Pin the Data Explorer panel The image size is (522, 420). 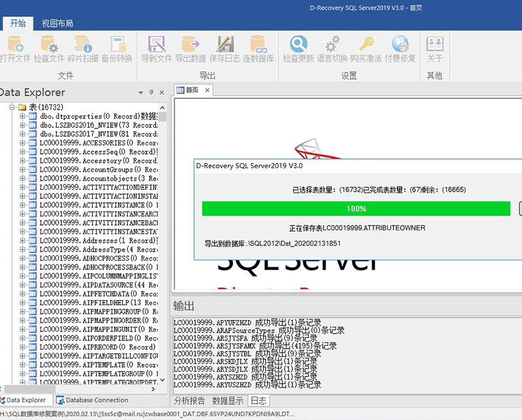tap(151, 92)
